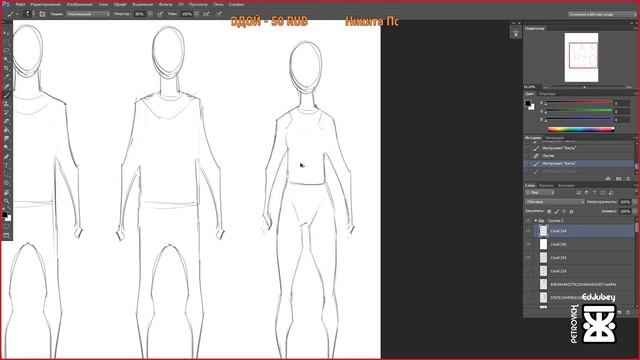Lock transparent pixels in Layers panel
Viewport: 640px width, 360px height.
pyautogui.click(x=549, y=211)
